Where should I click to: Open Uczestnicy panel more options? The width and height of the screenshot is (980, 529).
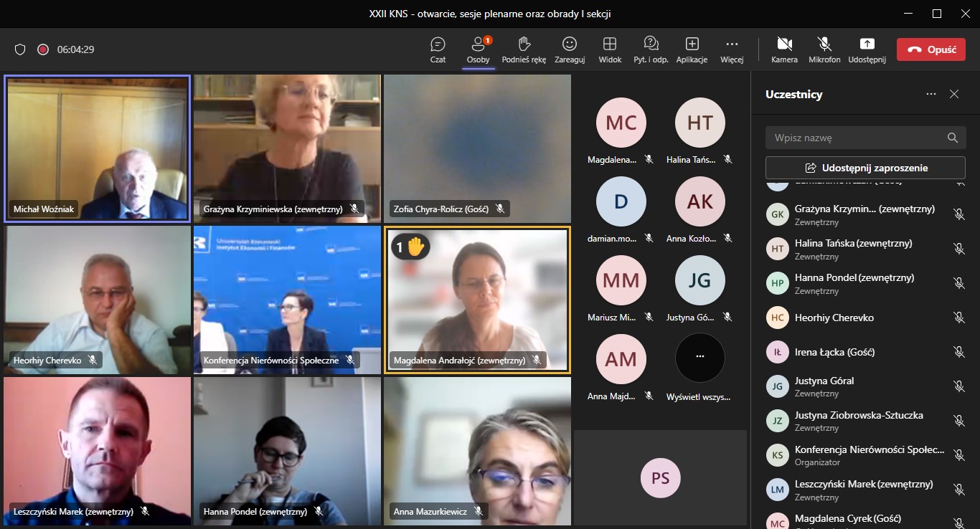coord(931,94)
